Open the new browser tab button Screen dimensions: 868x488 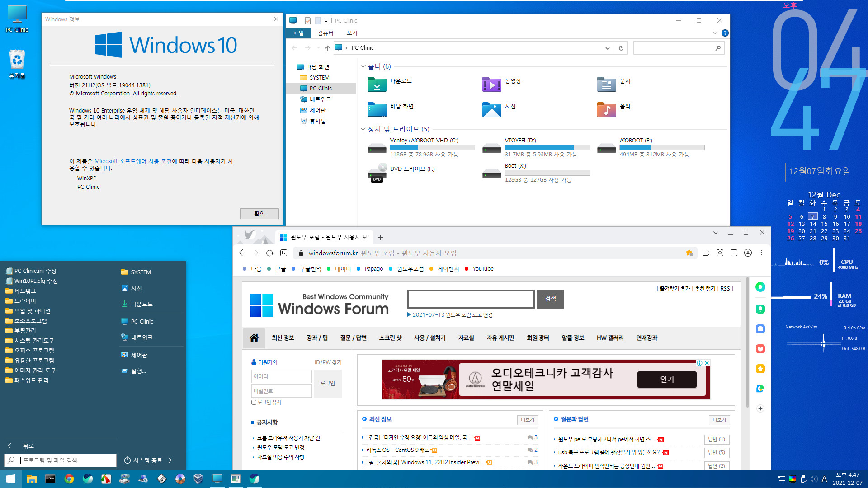(381, 237)
